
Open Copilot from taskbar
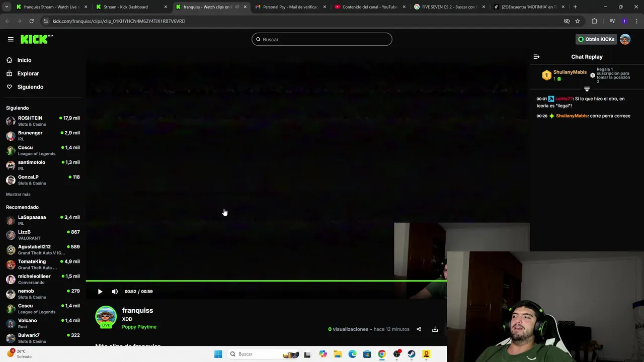(x=323, y=354)
